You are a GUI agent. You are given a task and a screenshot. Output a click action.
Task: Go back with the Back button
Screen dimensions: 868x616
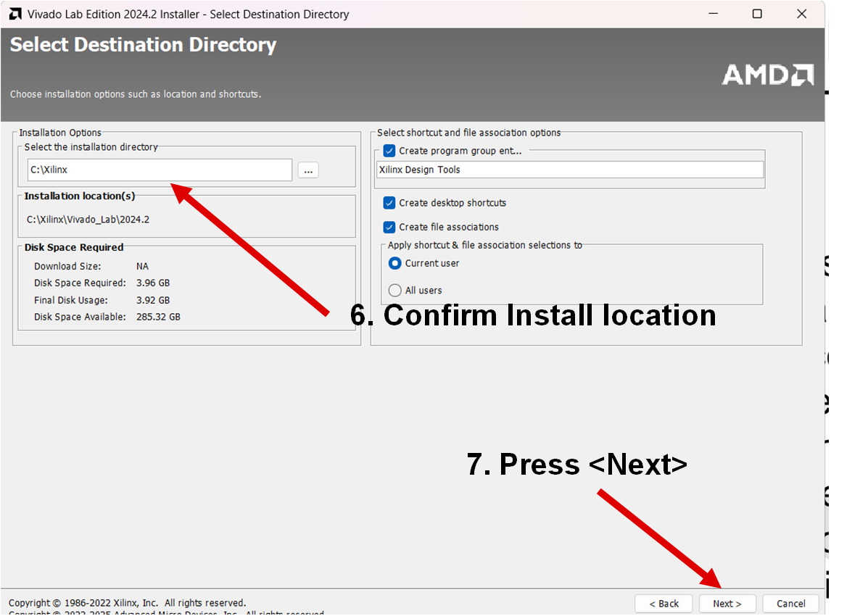pyautogui.click(x=664, y=603)
